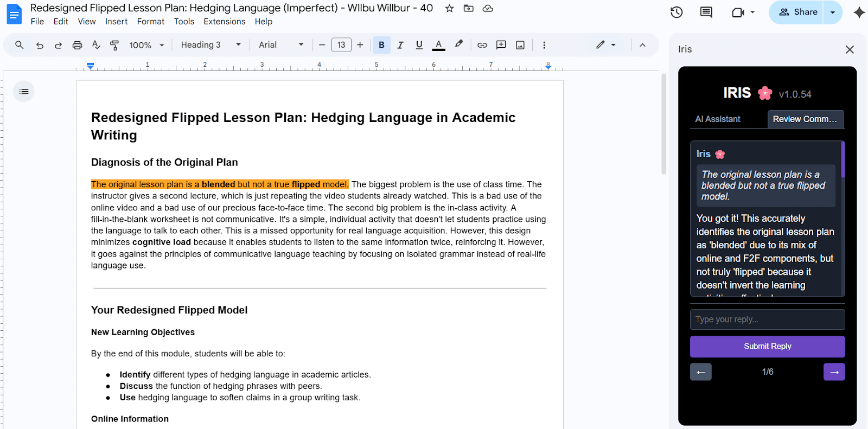Open version history clock icon
The image size is (868, 429).
pos(676,12)
